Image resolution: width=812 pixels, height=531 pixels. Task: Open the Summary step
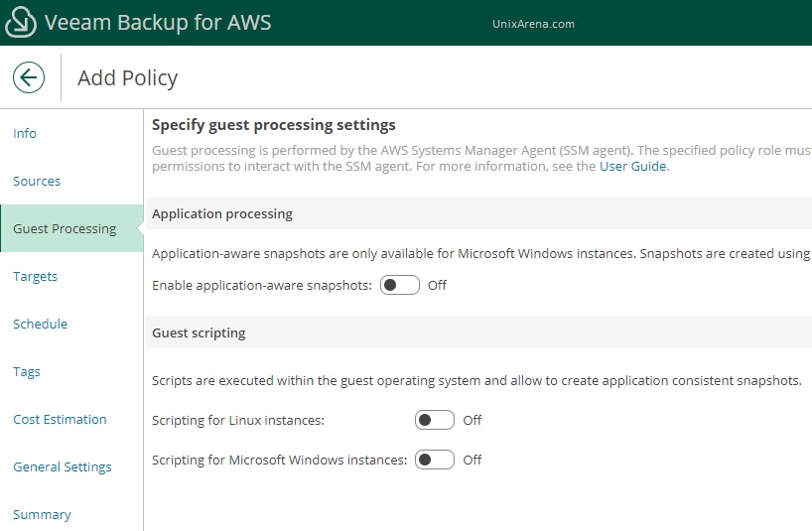(42, 514)
